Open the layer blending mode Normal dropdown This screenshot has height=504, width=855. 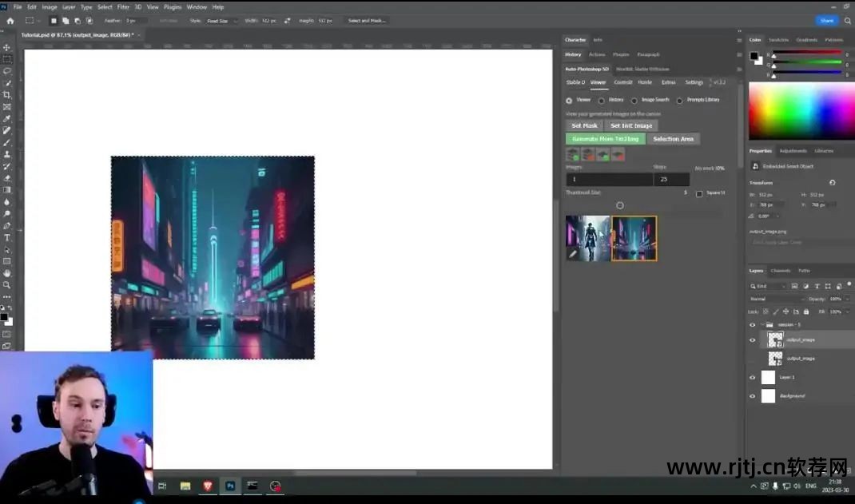pos(775,299)
